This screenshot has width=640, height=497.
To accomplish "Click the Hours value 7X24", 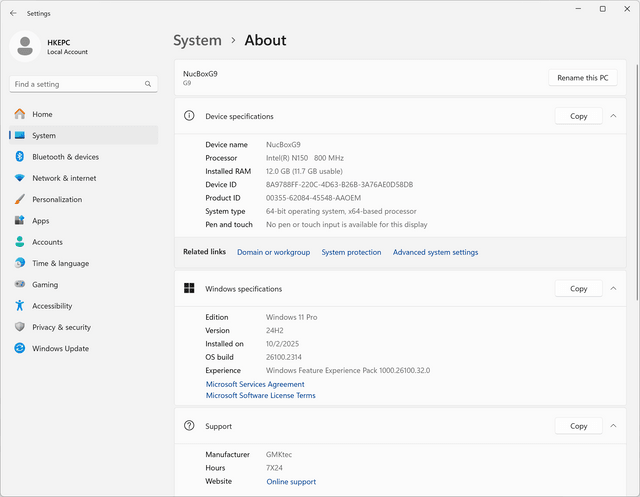I will pyautogui.click(x=274, y=468).
